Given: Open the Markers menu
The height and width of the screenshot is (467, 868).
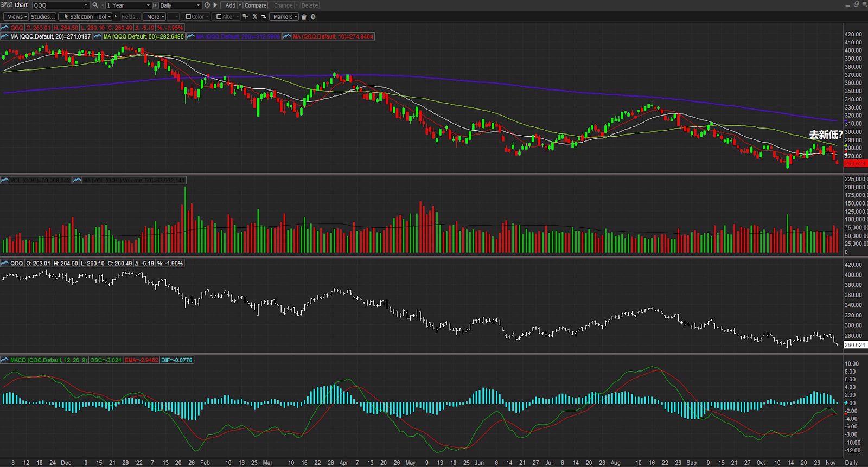Looking at the screenshot, I should pos(284,17).
